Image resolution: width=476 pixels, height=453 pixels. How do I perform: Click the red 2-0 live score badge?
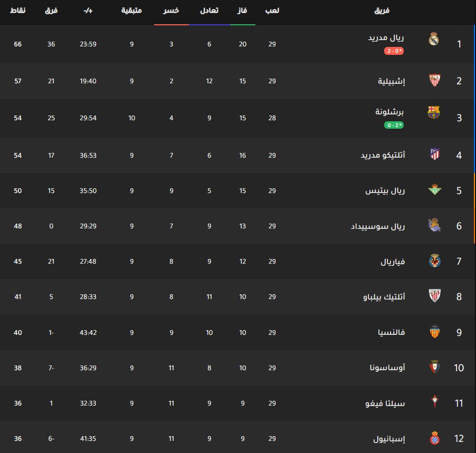pos(394,51)
